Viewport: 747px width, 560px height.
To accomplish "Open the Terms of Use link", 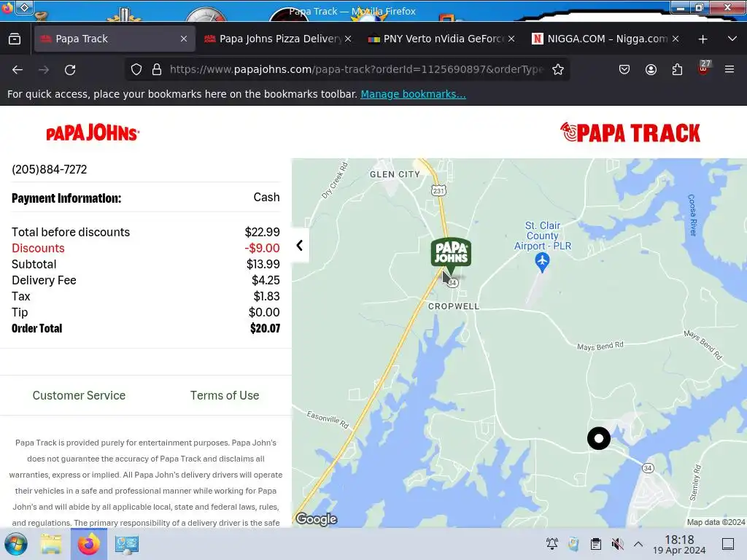I will click(x=225, y=395).
